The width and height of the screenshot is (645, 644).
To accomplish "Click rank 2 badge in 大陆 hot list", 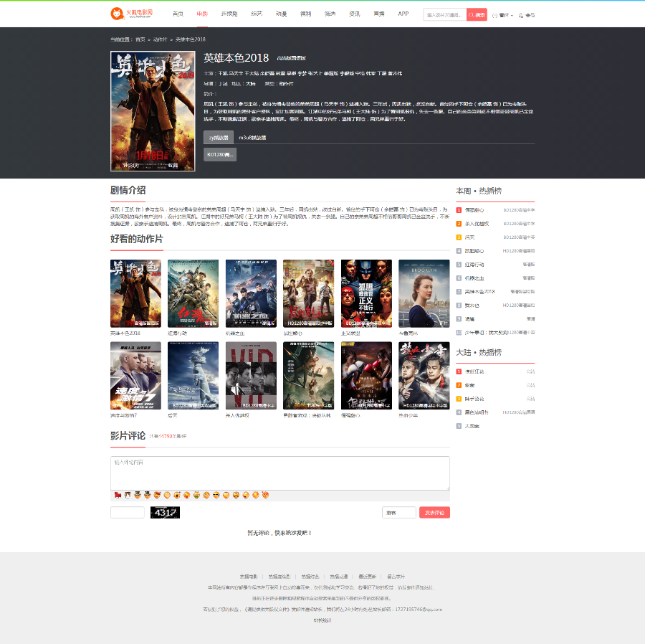I will [459, 385].
